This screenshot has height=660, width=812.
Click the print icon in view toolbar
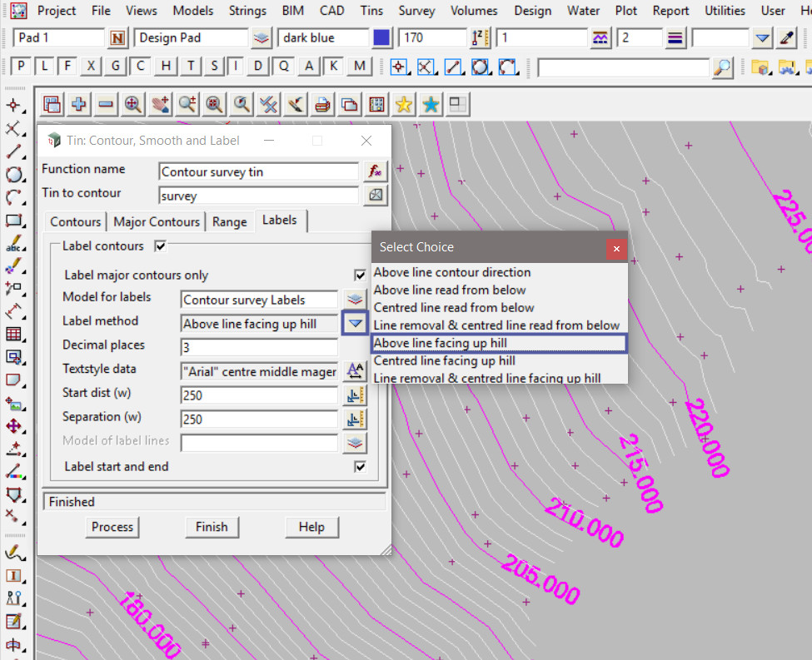tap(322, 104)
